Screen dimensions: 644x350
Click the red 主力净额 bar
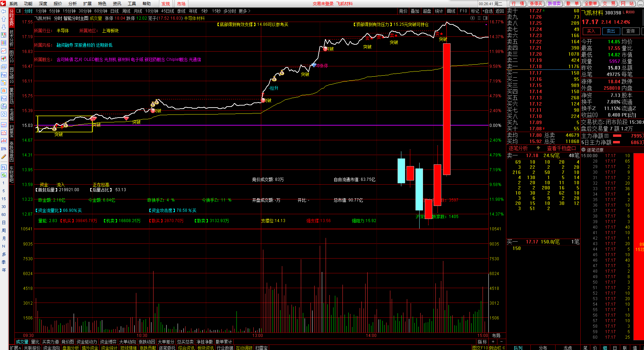click(617, 136)
